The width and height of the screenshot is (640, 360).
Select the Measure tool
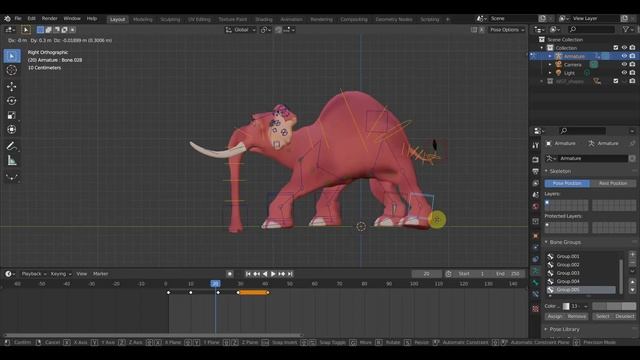click(x=12, y=160)
